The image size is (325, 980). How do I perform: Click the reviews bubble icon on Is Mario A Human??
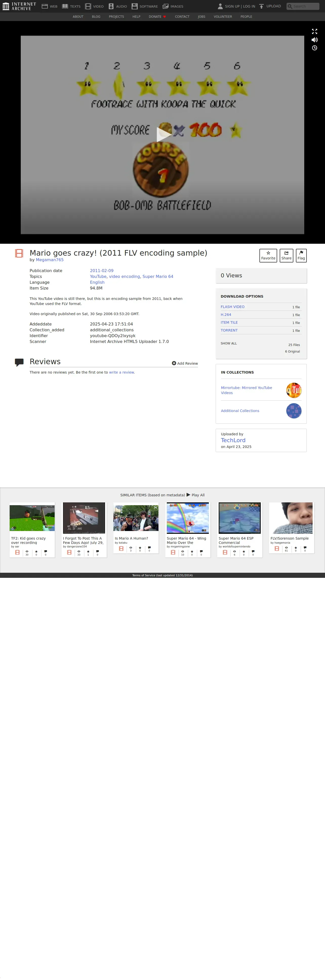149,548
